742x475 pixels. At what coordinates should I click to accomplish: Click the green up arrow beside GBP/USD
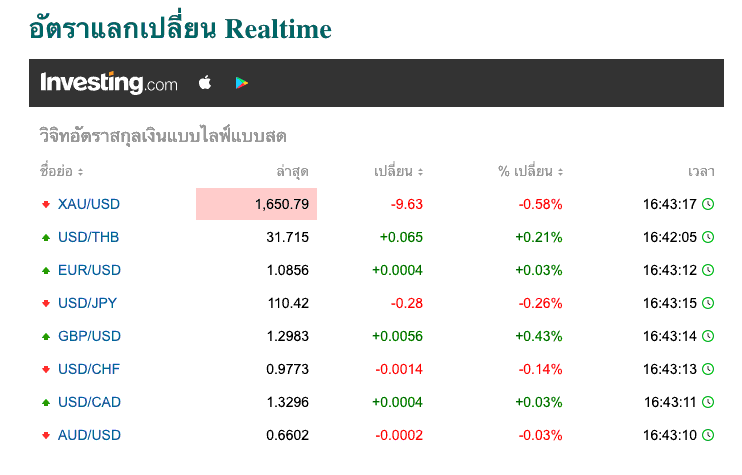pyautogui.click(x=46, y=336)
